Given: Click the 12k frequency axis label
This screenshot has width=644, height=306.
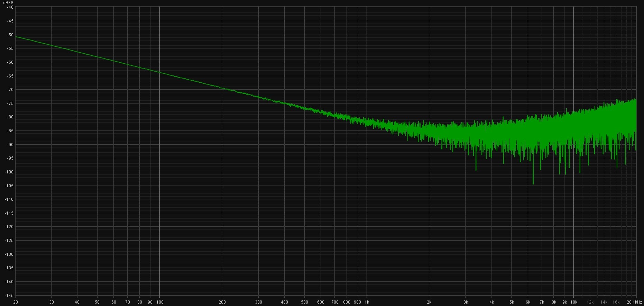Looking at the screenshot, I should click(590, 302).
